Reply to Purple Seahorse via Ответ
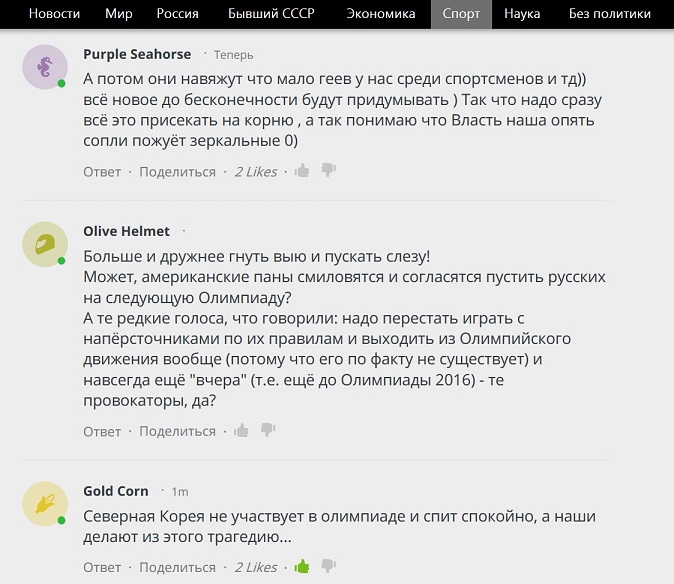The image size is (674, 584). 102,172
